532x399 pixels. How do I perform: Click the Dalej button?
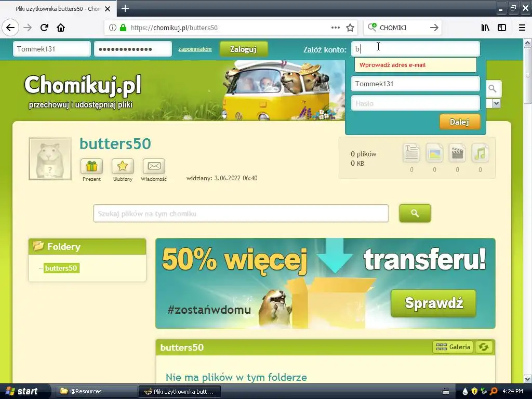[460, 122]
